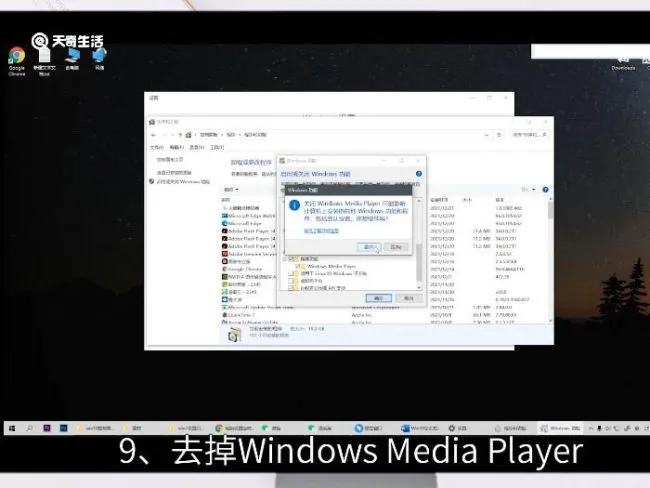Image resolution: width=650 pixels, height=488 pixels.
Task: Open Photoshop from the taskbar
Action: 63,428
